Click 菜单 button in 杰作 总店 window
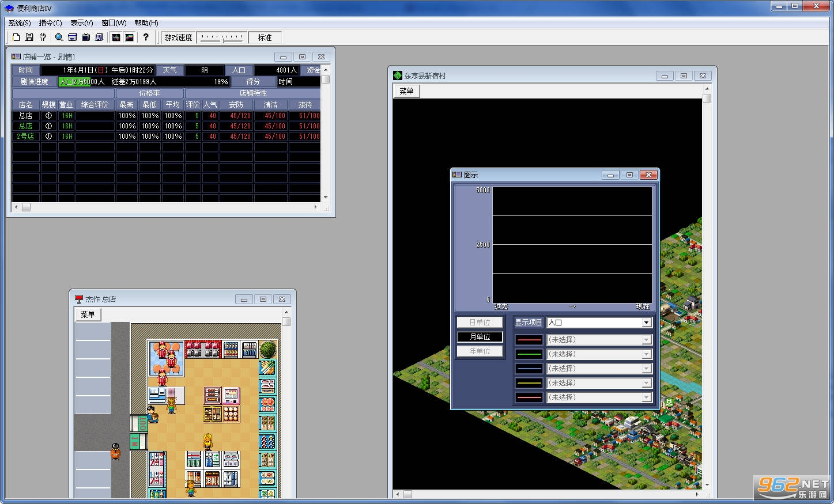 click(88, 314)
